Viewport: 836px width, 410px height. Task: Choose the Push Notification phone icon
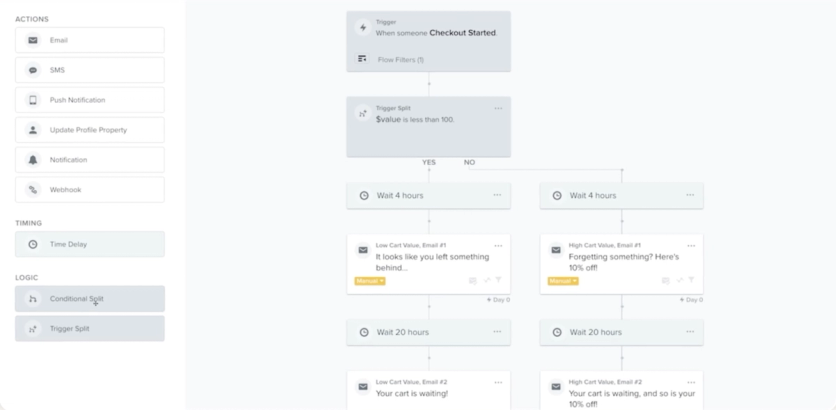pos(33,100)
